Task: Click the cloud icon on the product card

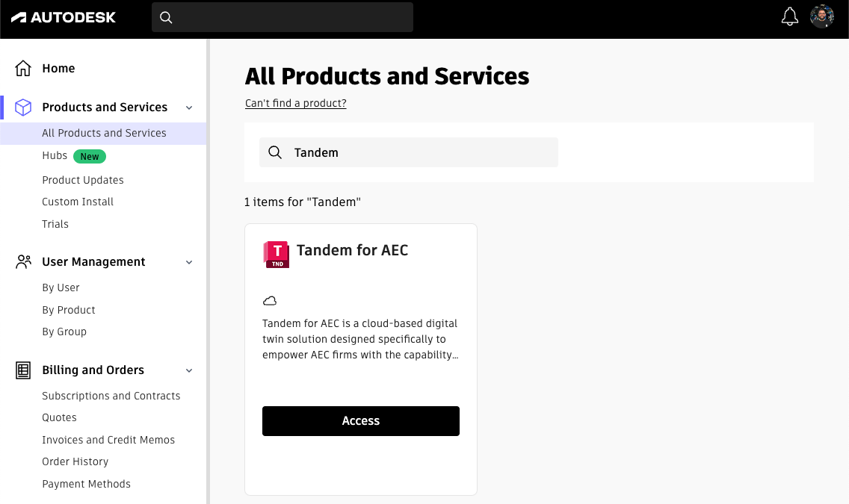Action: (270, 300)
